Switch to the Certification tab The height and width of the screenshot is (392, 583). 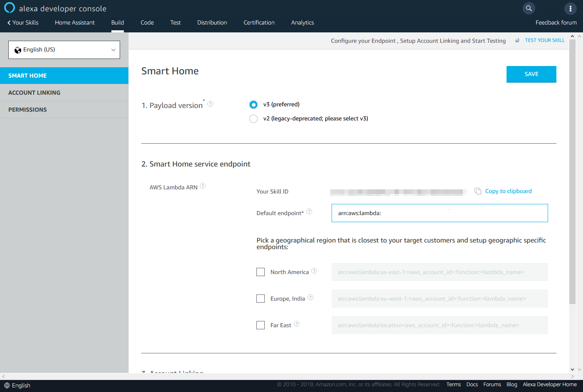coord(259,22)
